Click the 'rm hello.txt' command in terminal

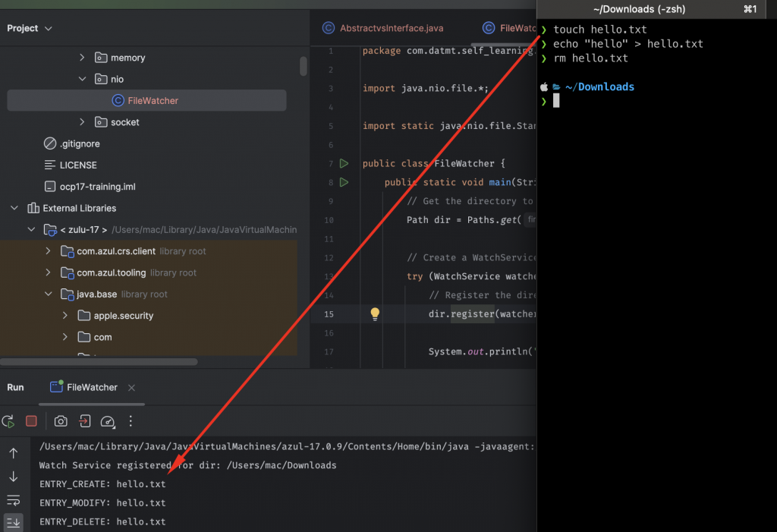point(590,58)
